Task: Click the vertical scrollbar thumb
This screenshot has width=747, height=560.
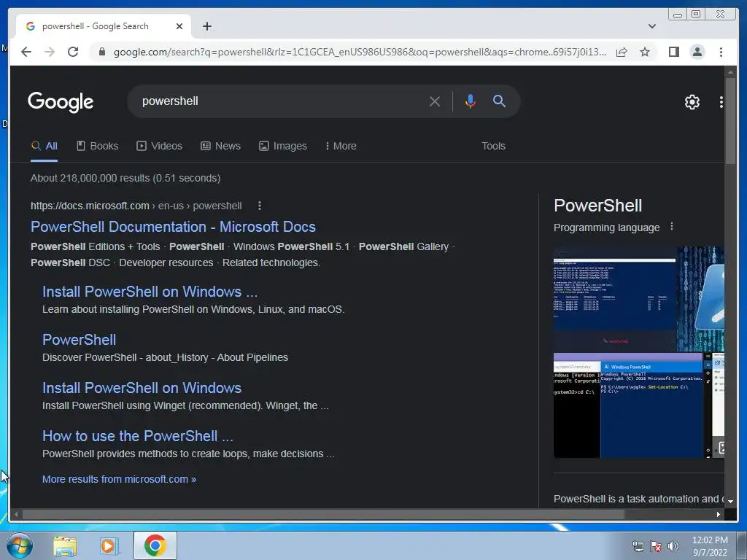Action: click(x=730, y=121)
